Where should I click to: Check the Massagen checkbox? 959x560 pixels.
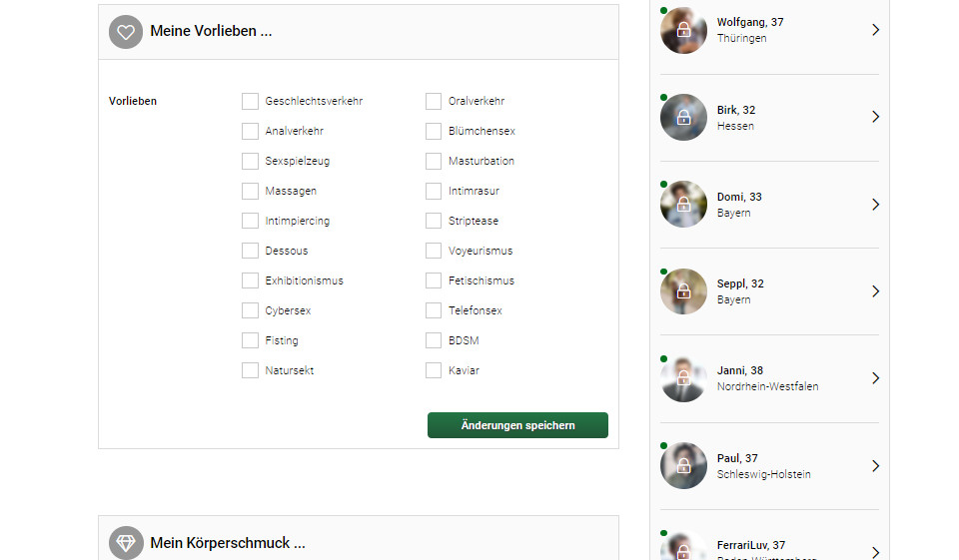click(250, 191)
